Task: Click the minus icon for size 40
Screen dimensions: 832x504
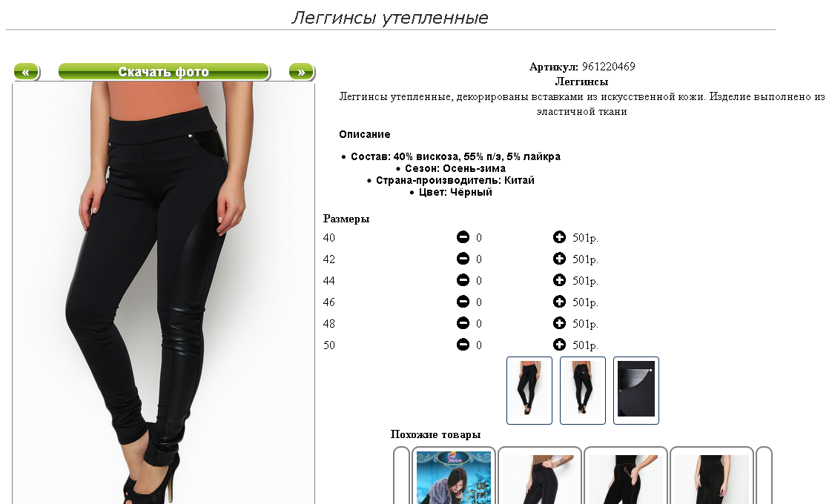Action: [x=463, y=237]
